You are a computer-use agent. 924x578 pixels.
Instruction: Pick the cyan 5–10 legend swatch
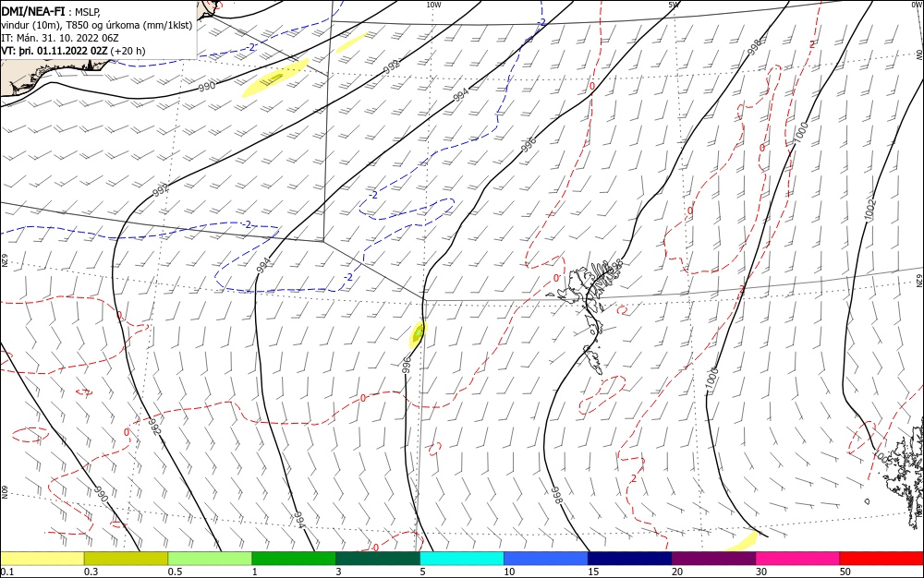tap(462, 559)
